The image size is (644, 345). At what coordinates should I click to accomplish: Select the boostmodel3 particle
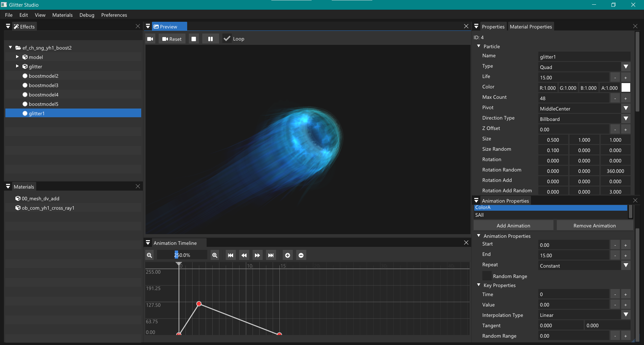(73, 85)
